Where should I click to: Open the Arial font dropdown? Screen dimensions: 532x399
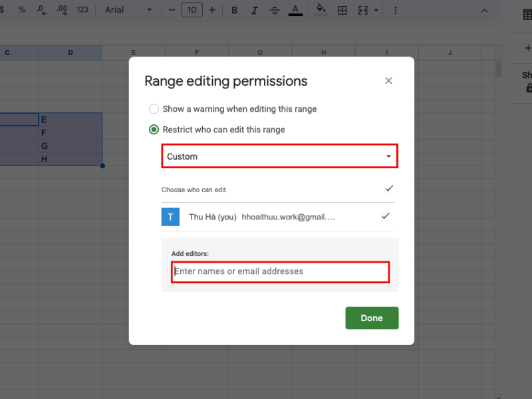[x=128, y=11]
